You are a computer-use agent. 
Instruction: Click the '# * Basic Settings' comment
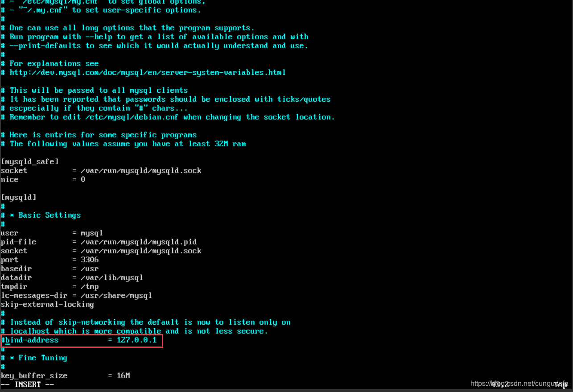[41, 215]
